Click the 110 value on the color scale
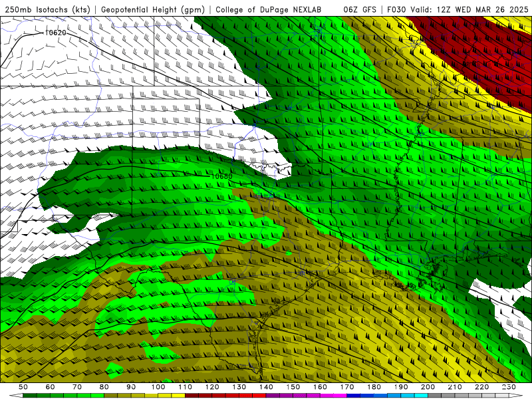The image size is (532, 399). 186,387
